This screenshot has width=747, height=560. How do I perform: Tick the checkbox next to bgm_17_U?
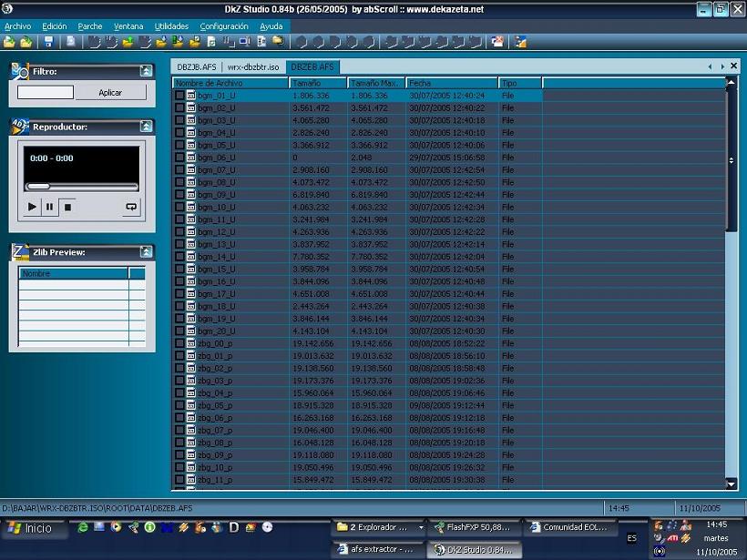(179, 294)
